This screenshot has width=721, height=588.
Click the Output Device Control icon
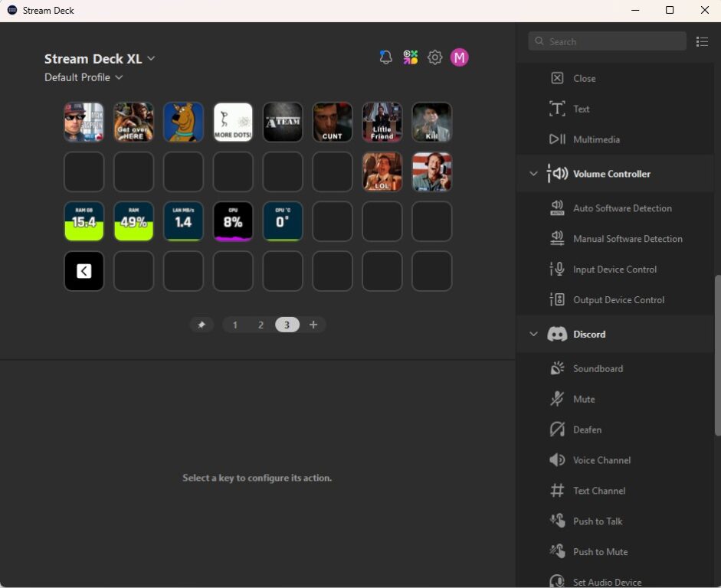coord(557,299)
